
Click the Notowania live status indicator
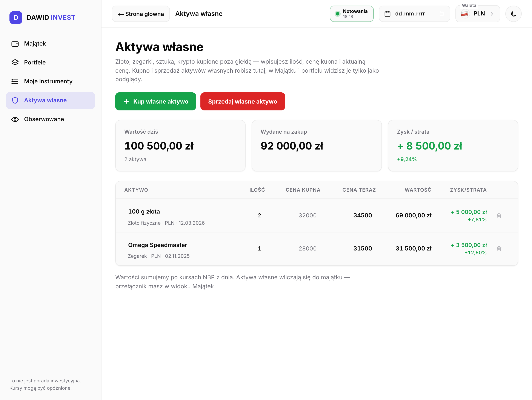tap(352, 14)
